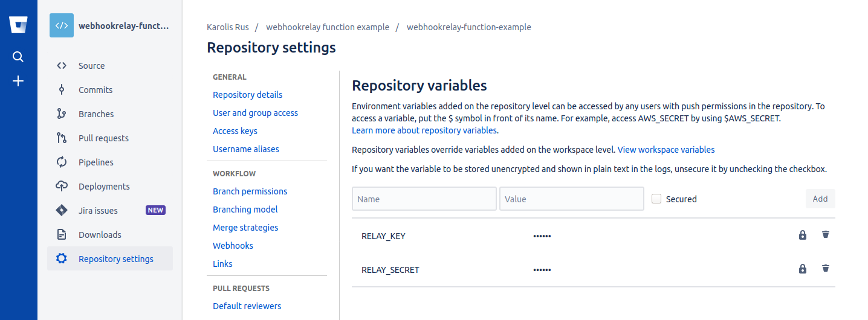868x320 pixels.
Task: Click the Repository variables heading
Action: click(419, 85)
